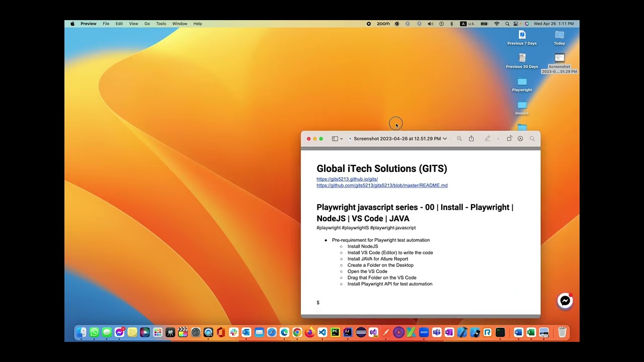Open the File menu

[106, 24]
